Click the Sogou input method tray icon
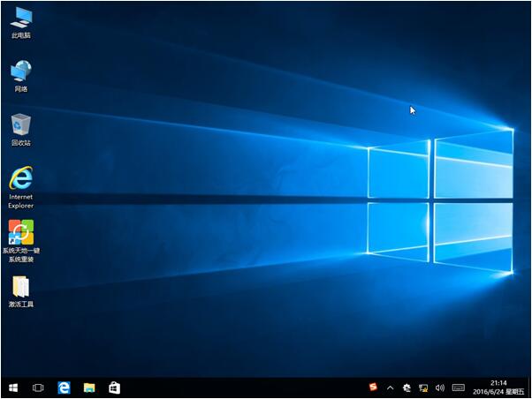This screenshot has height=399, width=532. (373, 387)
